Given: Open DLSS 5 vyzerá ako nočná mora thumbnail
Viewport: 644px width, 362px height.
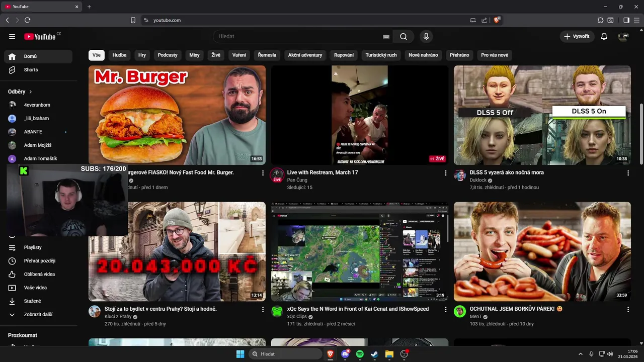Looking at the screenshot, I should pyautogui.click(x=542, y=115).
